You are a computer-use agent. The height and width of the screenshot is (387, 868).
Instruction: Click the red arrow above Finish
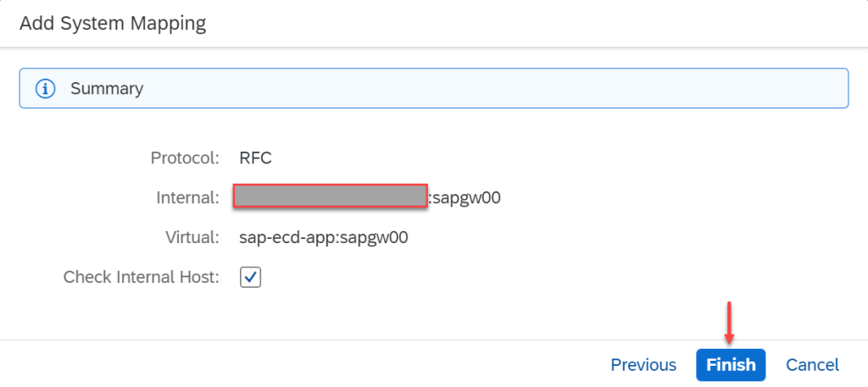pyautogui.click(x=730, y=321)
